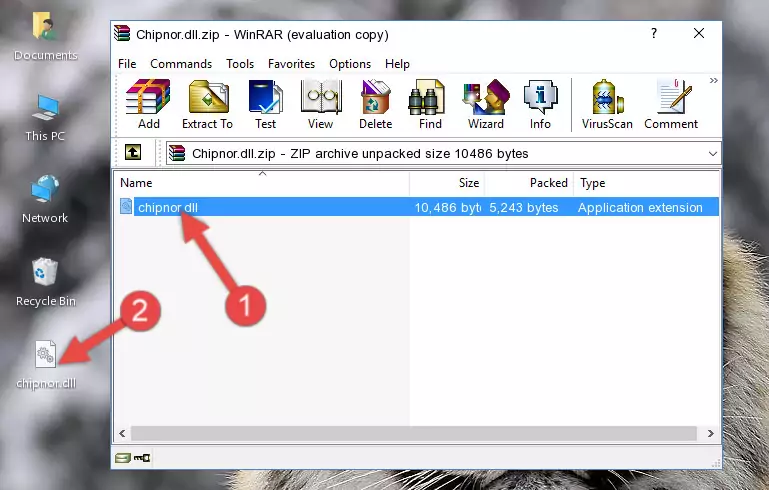This screenshot has width=769, height=490.
Task: Click the horizontal scrollbar track
Action: pos(414,434)
